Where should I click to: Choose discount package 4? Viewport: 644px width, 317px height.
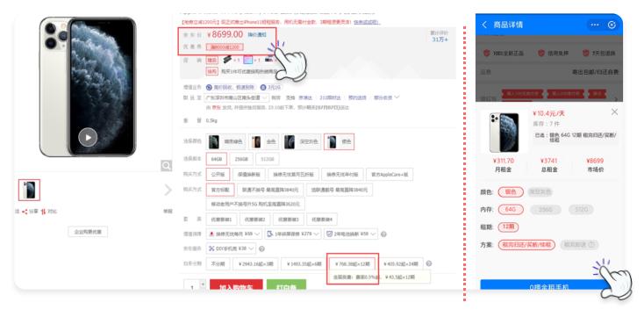322,220
